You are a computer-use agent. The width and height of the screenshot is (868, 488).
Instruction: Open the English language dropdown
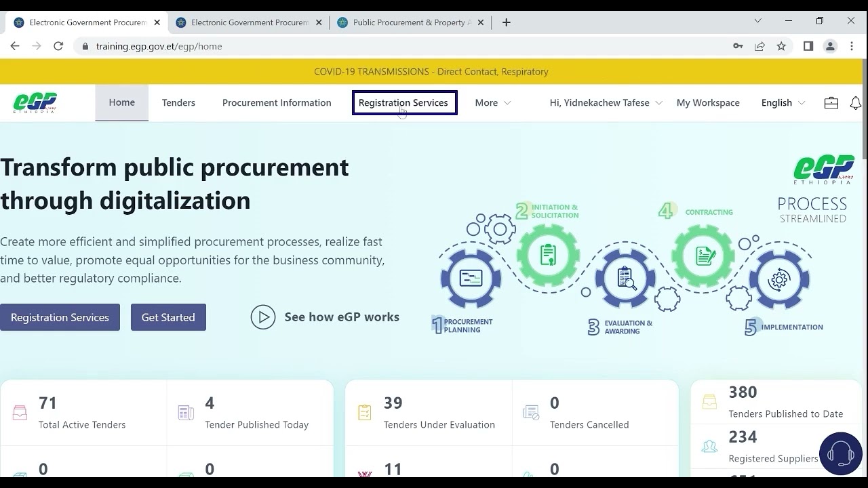coord(783,103)
